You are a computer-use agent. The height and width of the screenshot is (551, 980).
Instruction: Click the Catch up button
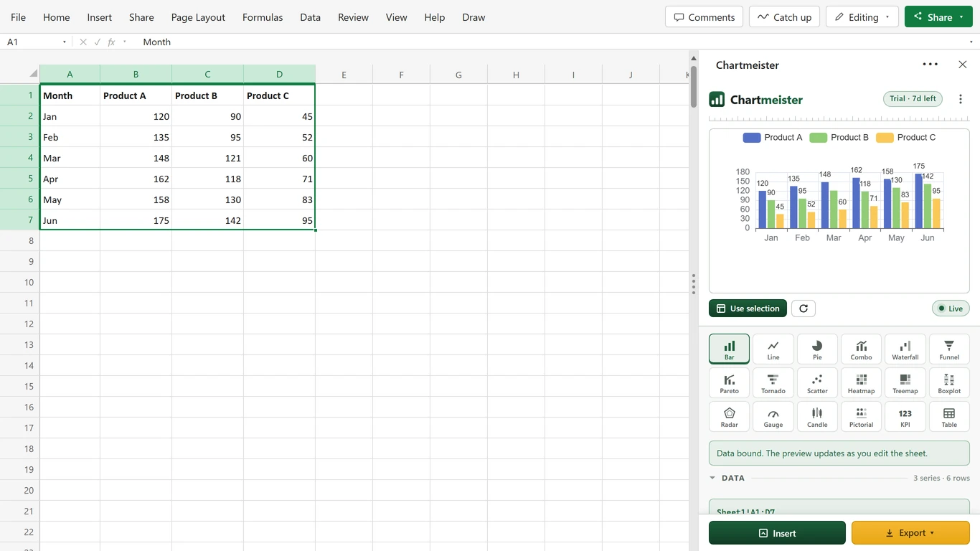click(x=784, y=17)
